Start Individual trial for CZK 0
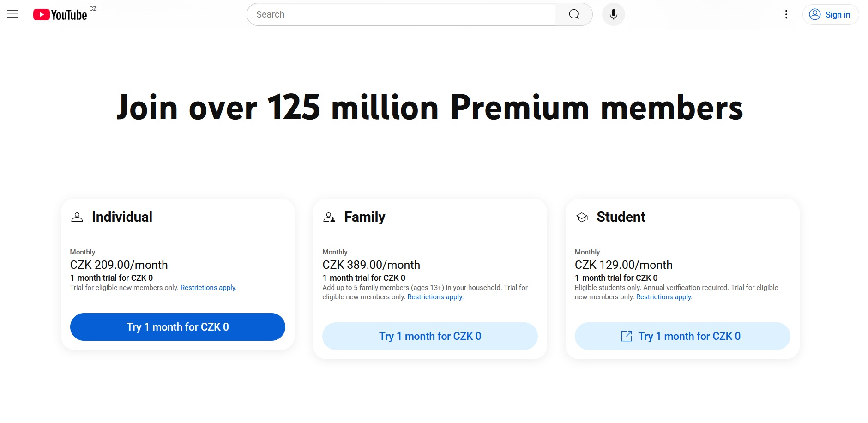The image size is (868, 423). pyautogui.click(x=178, y=327)
